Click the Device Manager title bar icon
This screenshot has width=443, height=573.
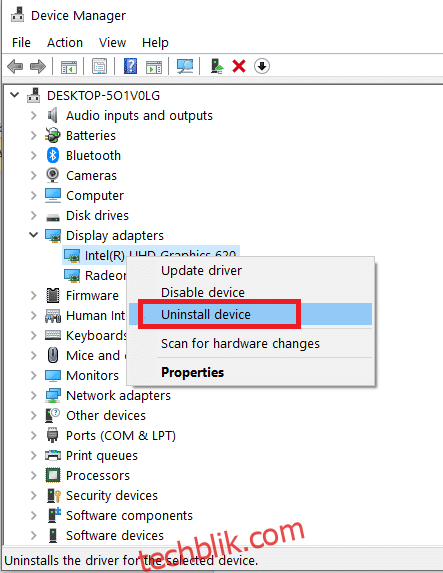pos(17,14)
